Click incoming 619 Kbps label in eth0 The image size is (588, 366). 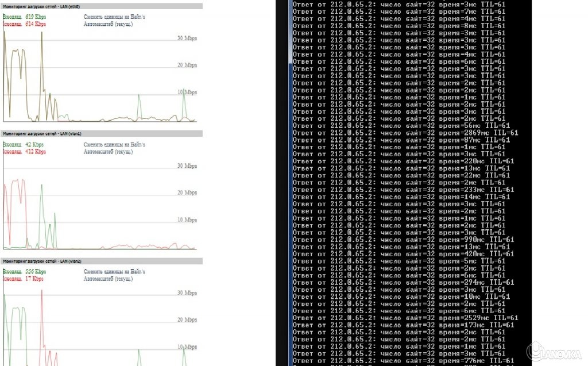[24, 17]
